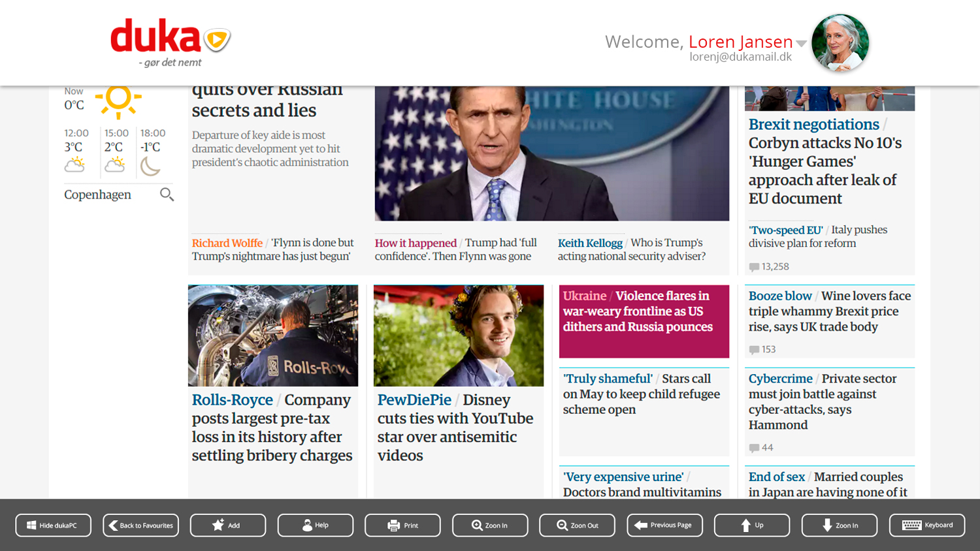
Task: Print the current page
Action: (402, 525)
